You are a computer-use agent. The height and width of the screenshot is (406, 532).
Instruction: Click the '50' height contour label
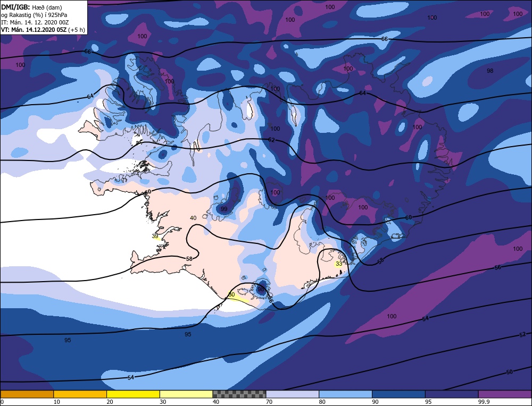click(509, 372)
